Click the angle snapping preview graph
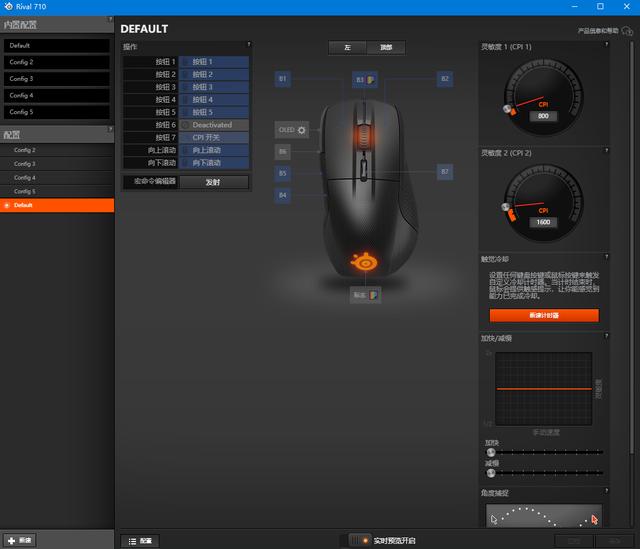This screenshot has width=640, height=549. [x=544, y=516]
